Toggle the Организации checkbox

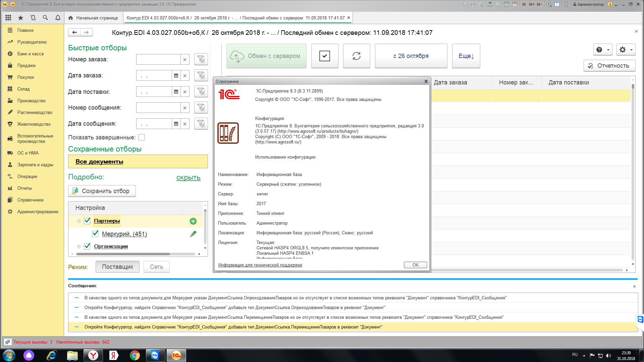(87, 246)
